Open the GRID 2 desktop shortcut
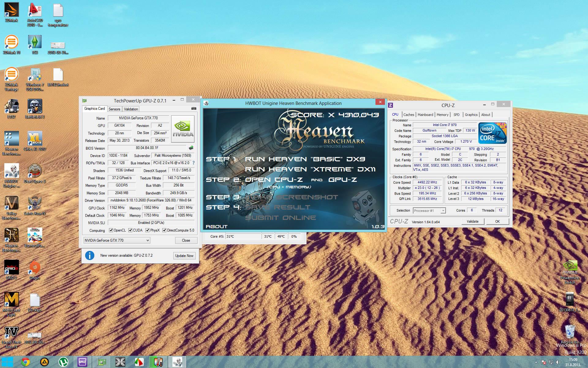 click(12, 270)
